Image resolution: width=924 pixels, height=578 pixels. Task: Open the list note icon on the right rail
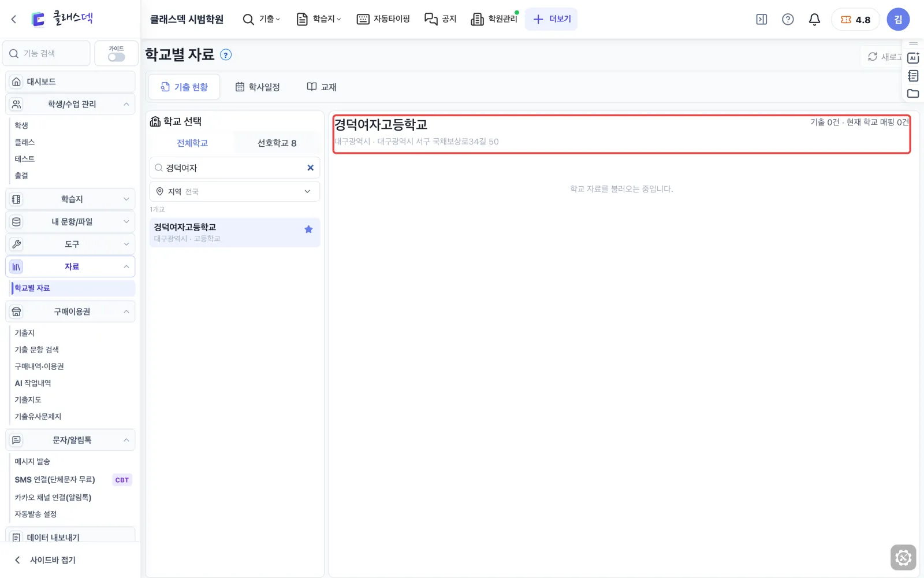click(913, 76)
